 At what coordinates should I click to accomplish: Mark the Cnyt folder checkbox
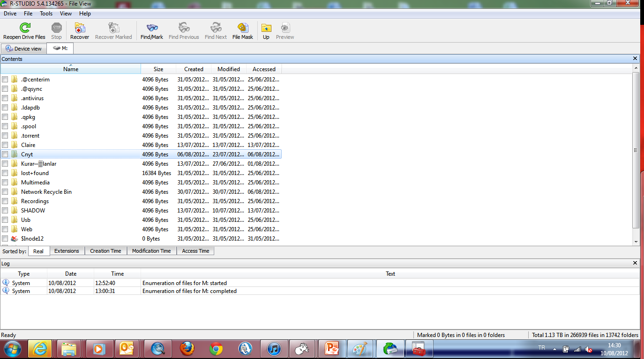[5, 154]
